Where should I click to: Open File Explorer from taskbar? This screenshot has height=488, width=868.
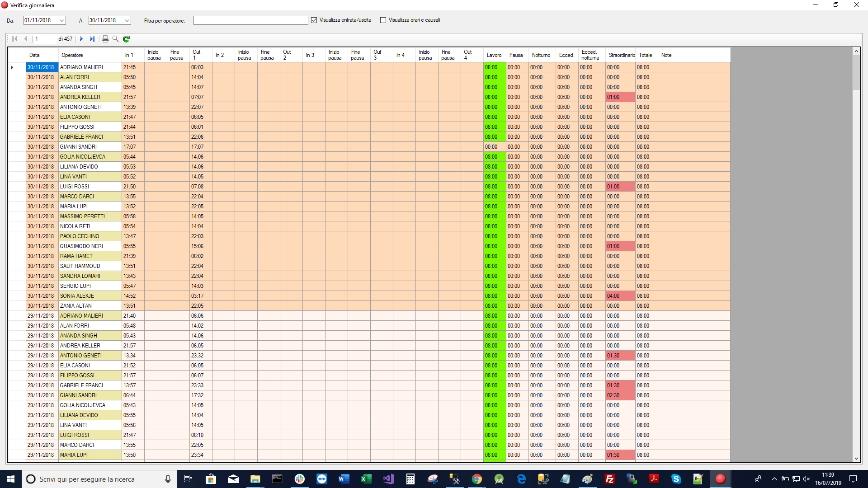(x=255, y=479)
